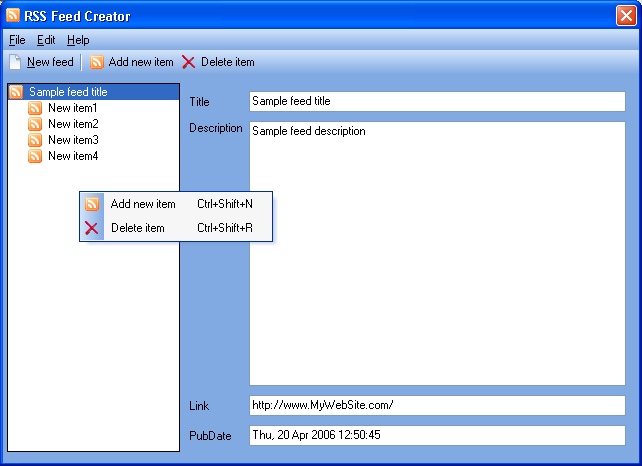This screenshot has height=466, width=642.
Task: Open the Edit menu
Action: click(x=46, y=40)
